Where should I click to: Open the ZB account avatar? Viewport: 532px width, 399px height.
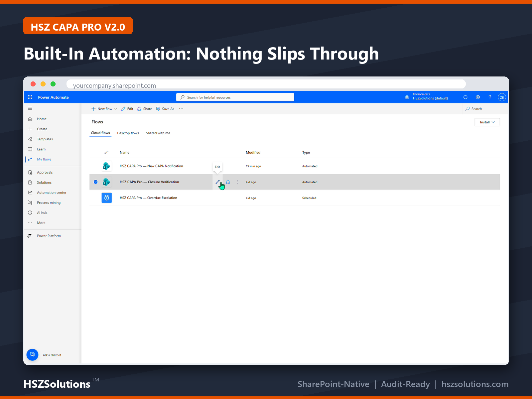pyautogui.click(x=502, y=97)
